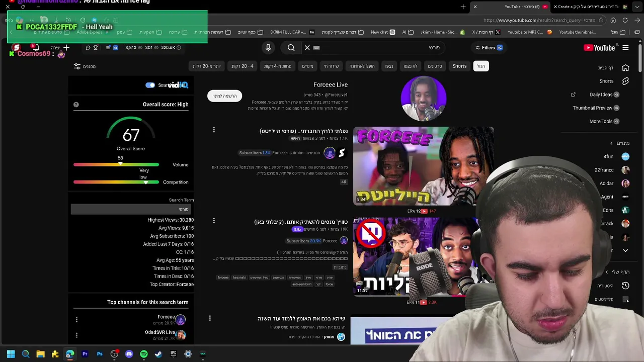
Task: Select the 'סרטונים' filter chip
Action: point(435,66)
